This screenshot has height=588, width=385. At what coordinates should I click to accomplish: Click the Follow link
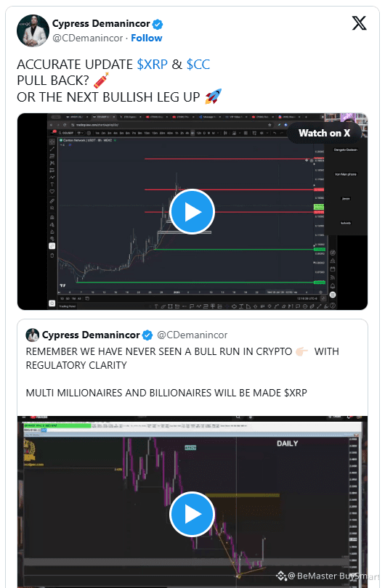tap(146, 38)
